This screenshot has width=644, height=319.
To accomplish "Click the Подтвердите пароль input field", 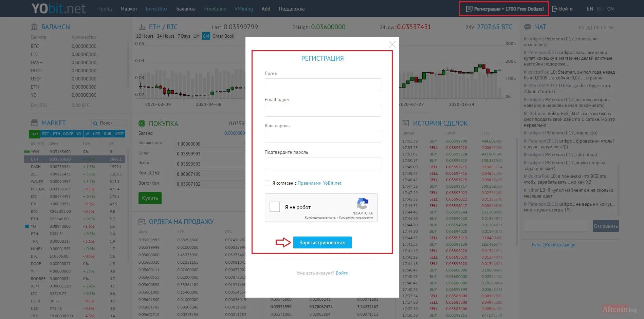I will point(323,163).
